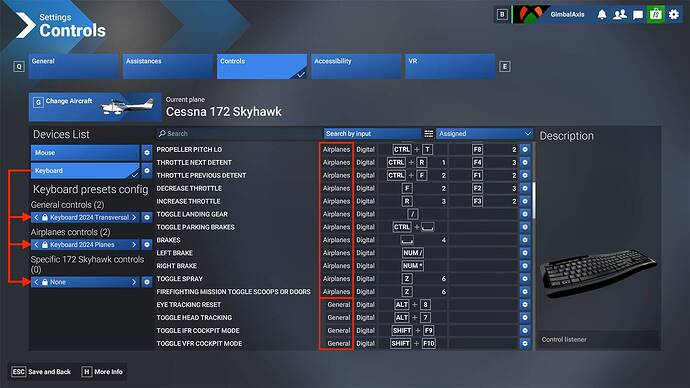690x388 pixels.
Task: Click the bindings list scrollbar
Action: tap(534, 200)
